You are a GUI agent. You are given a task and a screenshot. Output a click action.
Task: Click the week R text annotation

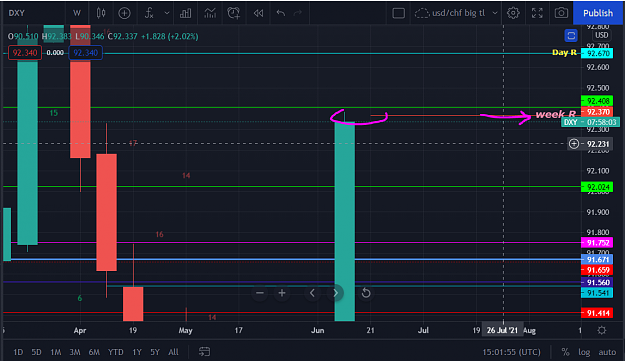(556, 114)
